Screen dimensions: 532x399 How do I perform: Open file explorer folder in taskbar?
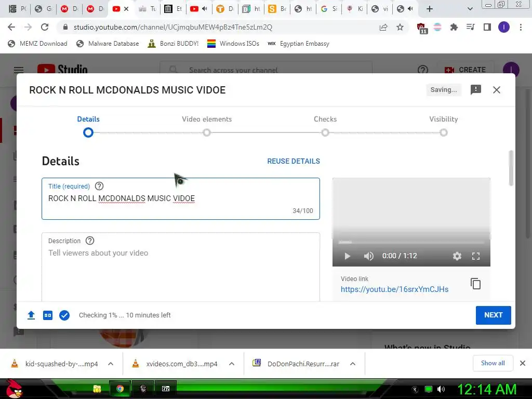(x=97, y=389)
